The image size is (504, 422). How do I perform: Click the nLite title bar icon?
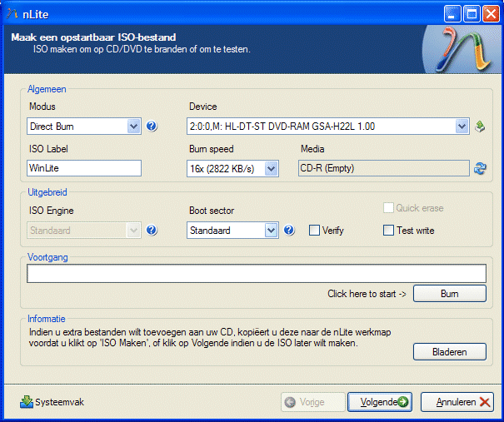pyautogui.click(x=12, y=14)
